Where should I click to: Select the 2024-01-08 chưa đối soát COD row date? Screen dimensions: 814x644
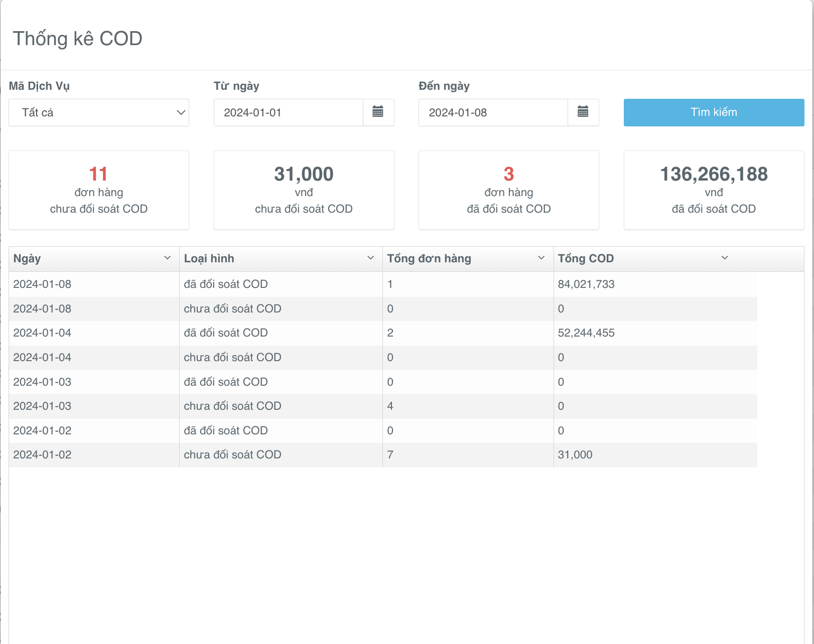click(x=42, y=308)
